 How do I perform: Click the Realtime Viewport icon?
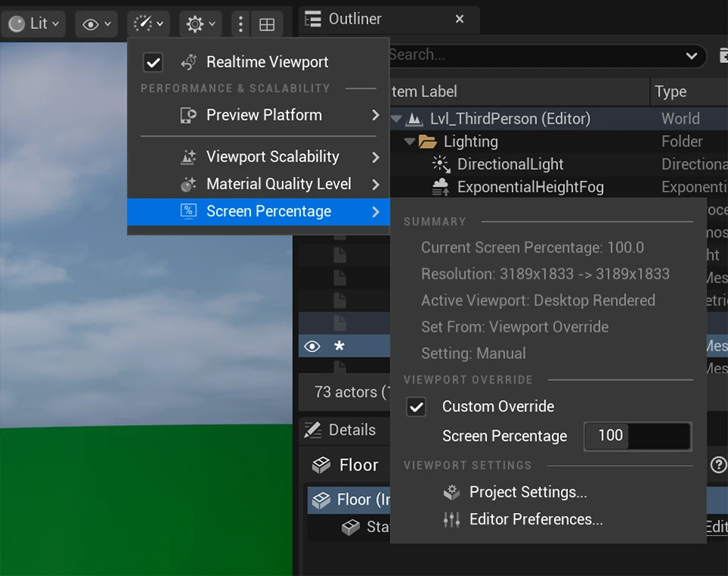(x=189, y=62)
